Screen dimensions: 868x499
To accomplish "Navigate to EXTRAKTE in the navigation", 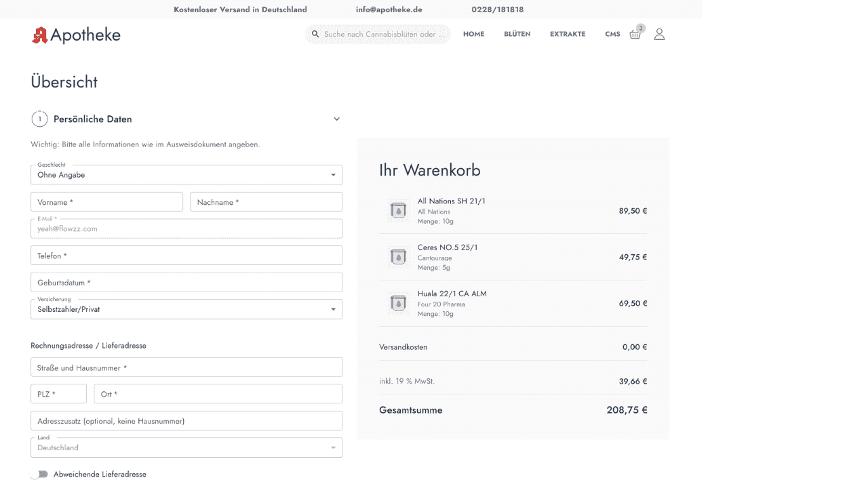I will pos(568,34).
